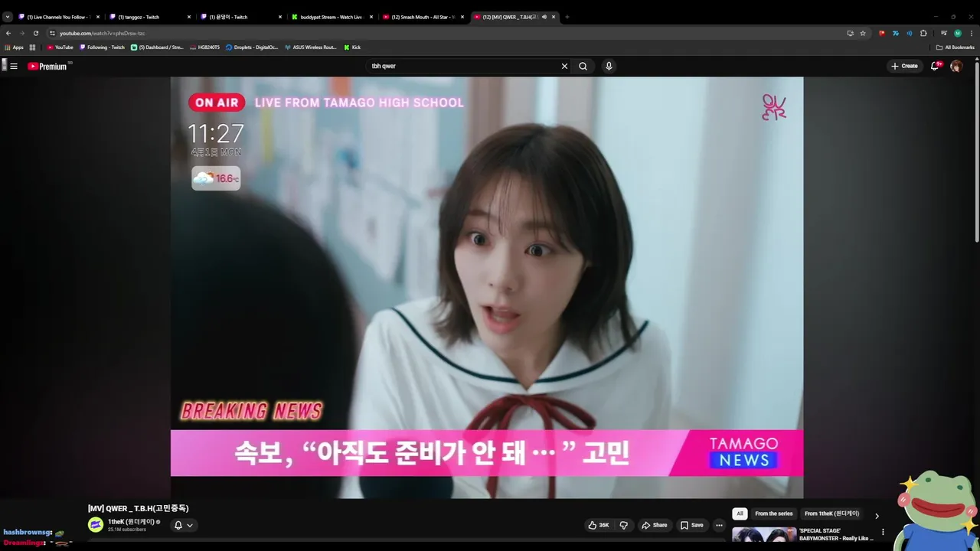Install app icon in address bar
Viewport: 980px width, 551px height.
click(850, 34)
